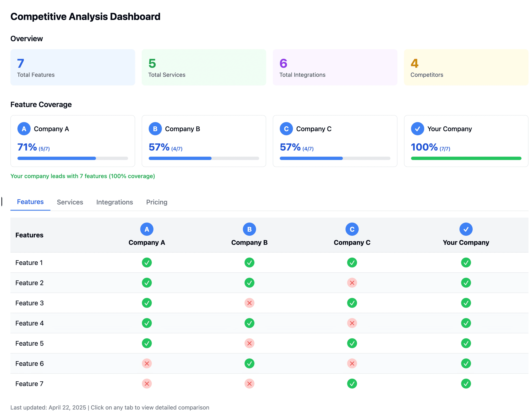Click Company B avatar in coverage card
The width and height of the screenshot is (532, 417).
155,129
